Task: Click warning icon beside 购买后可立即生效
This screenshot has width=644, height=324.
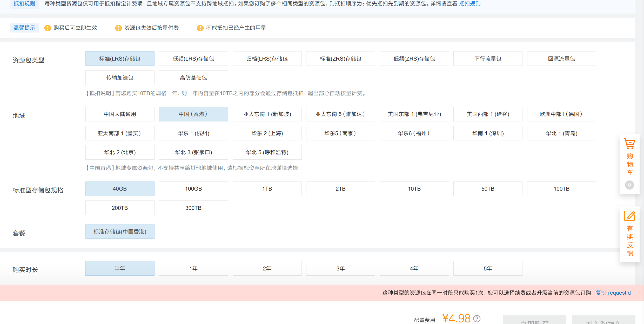Action: click(x=48, y=28)
